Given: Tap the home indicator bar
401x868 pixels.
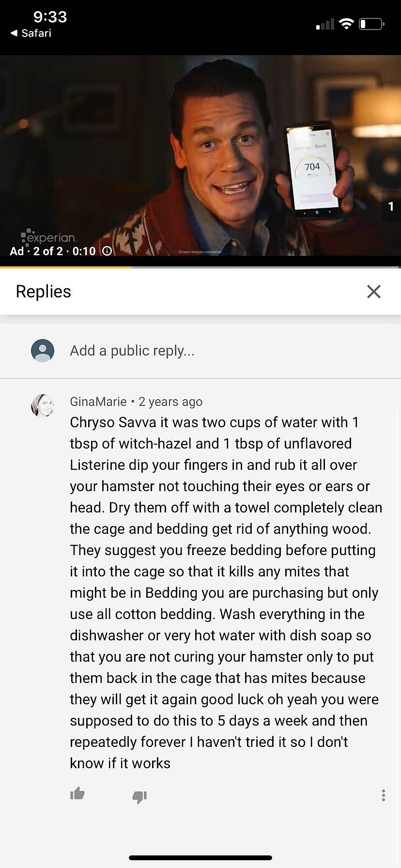Looking at the screenshot, I should (200, 857).
